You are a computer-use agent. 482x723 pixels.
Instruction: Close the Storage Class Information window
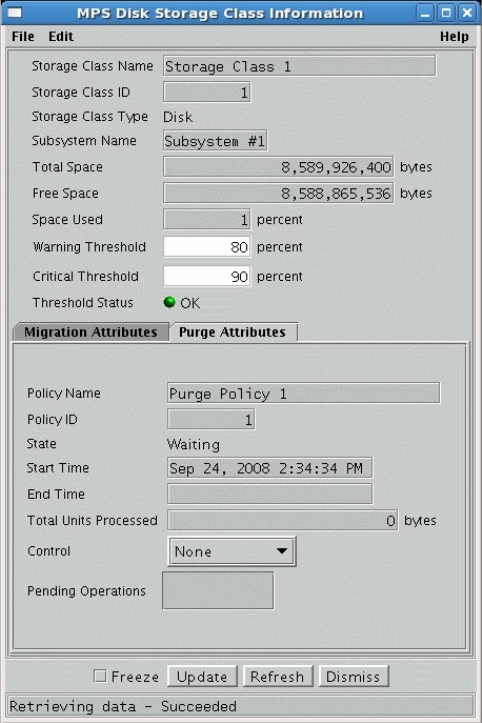point(467,13)
